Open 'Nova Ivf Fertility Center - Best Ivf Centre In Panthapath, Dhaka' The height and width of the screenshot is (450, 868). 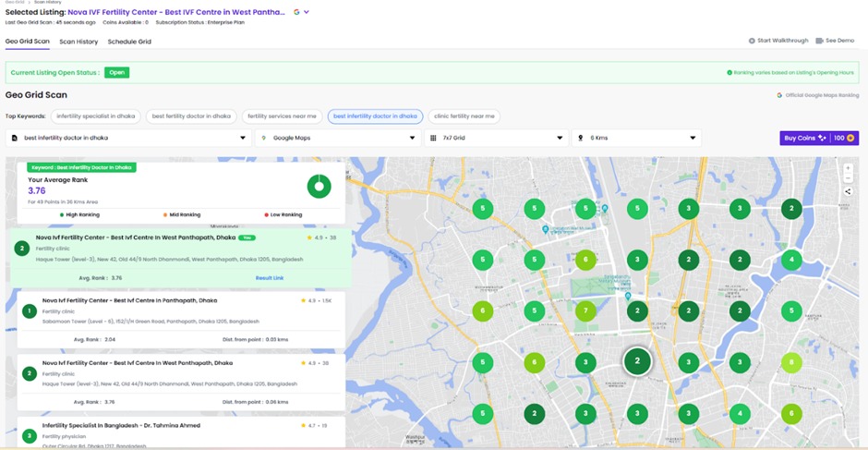pos(129,300)
